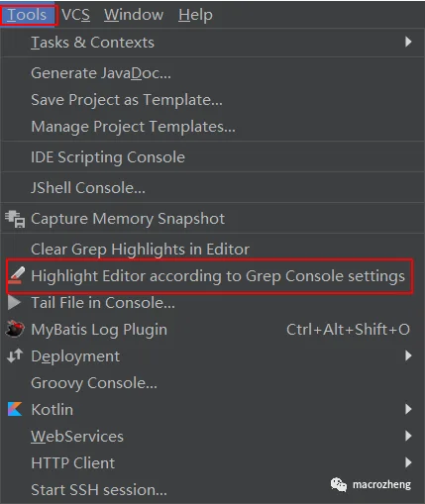This screenshot has width=425, height=504.
Task: Expand the WebServices submenu arrow
Action: [x=408, y=436]
